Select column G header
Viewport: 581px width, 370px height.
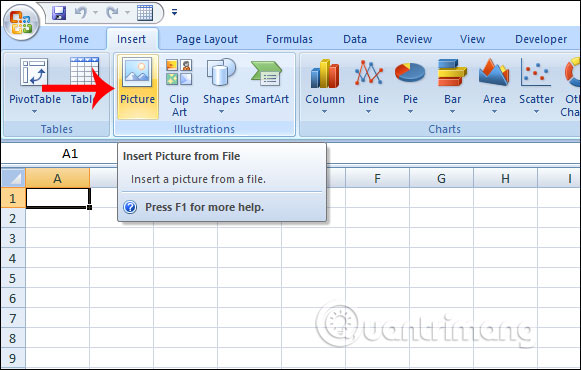click(441, 179)
